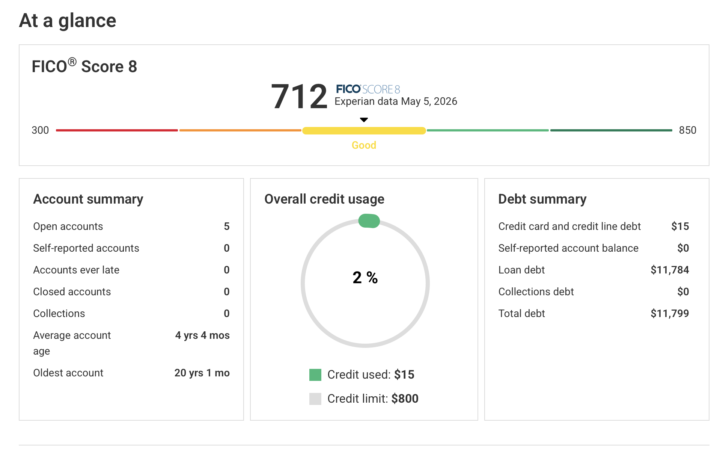Click the red poor score range segment
The width and height of the screenshot is (720, 450).
[117, 130]
